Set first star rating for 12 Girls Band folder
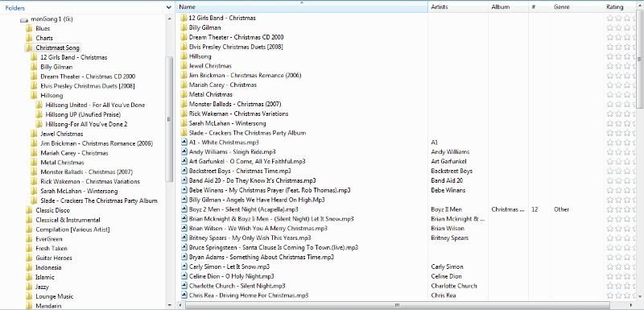 pyautogui.click(x=610, y=18)
